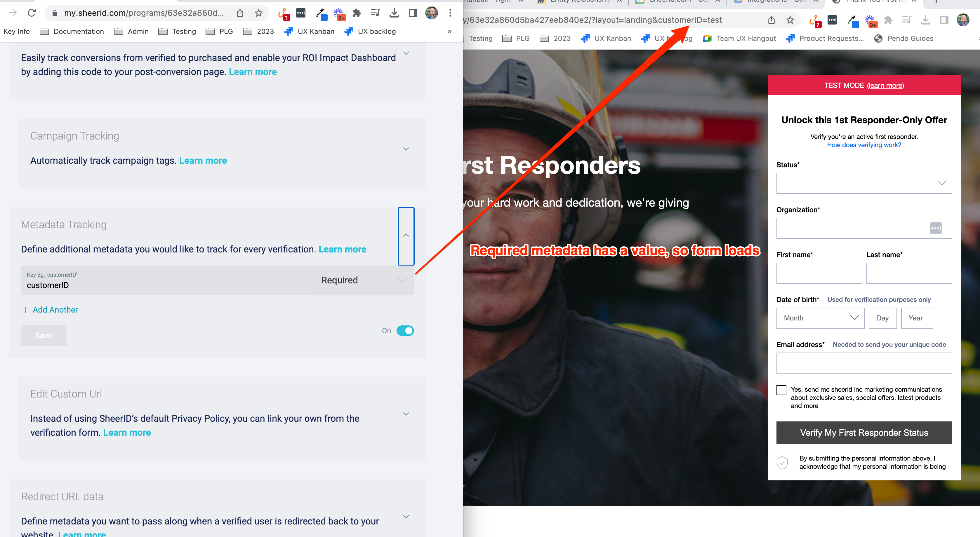
Task: Click password manager icon in Organization field
Action: pyautogui.click(x=936, y=228)
